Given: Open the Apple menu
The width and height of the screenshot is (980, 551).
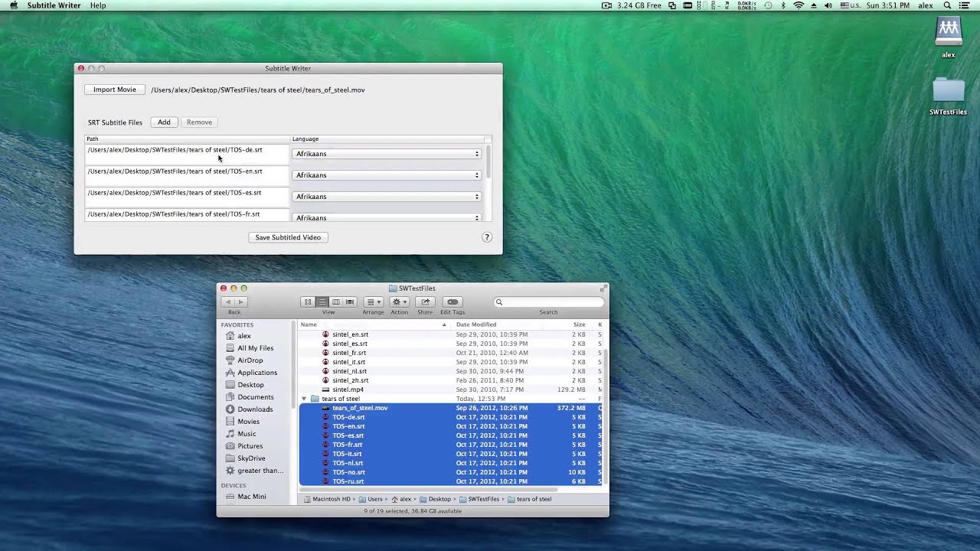Looking at the screenshot, I should click(x=14, y=5).
